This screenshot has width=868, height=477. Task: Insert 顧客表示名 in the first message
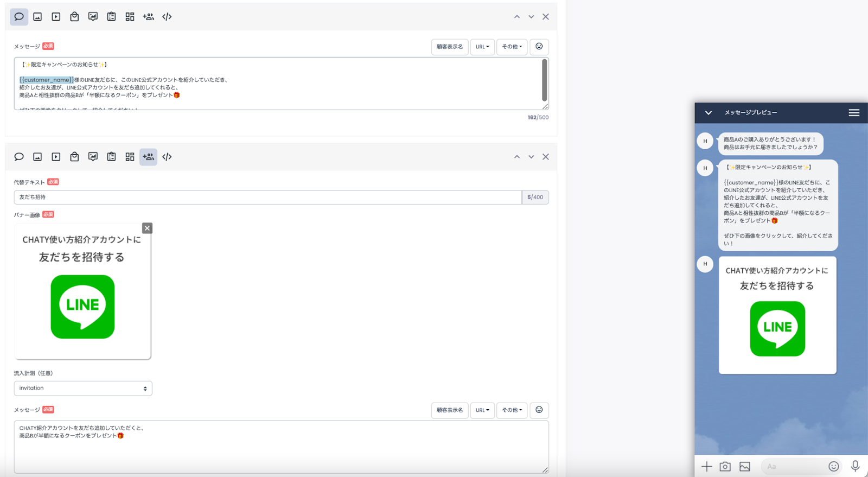tap(450, 47)
